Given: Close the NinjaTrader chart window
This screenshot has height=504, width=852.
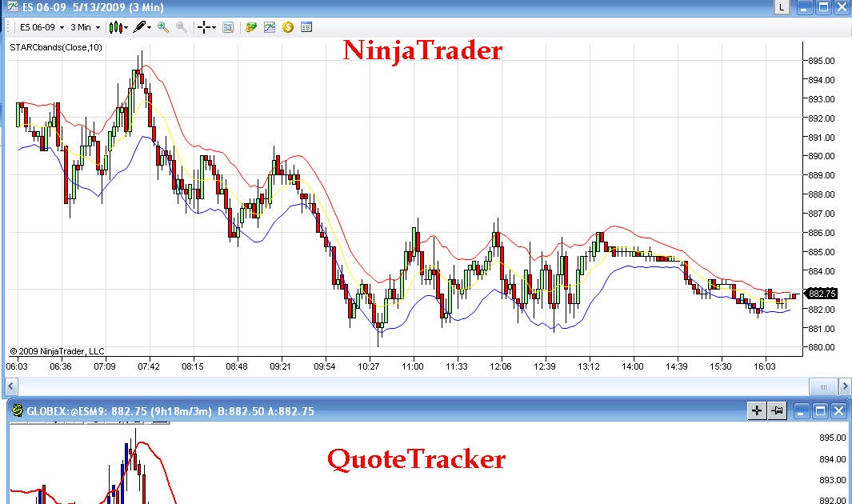Looking at the screenshot, I should tap(842, 8).
